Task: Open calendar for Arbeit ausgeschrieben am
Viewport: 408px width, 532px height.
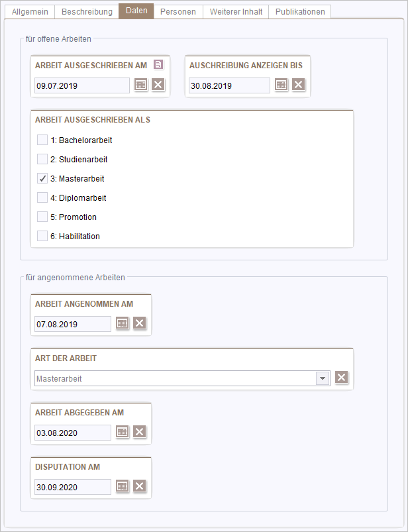Action: pyautogui.click(x=141, y=85)
